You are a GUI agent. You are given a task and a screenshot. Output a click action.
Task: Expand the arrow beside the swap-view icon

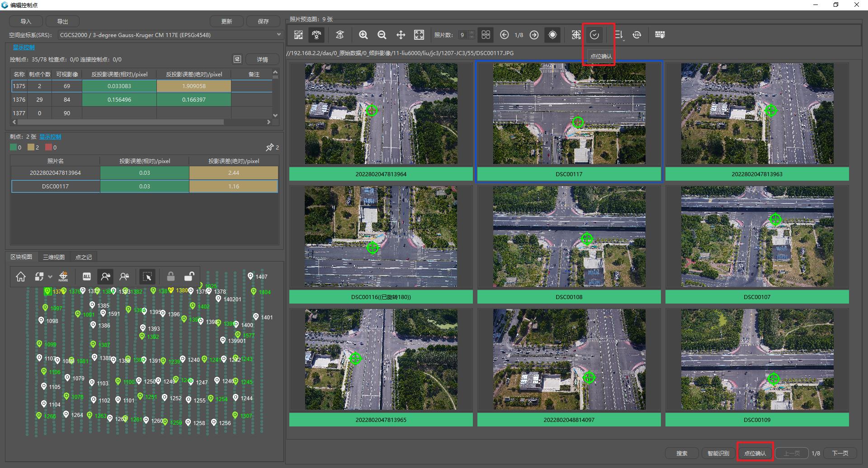[x=50, y=276]
